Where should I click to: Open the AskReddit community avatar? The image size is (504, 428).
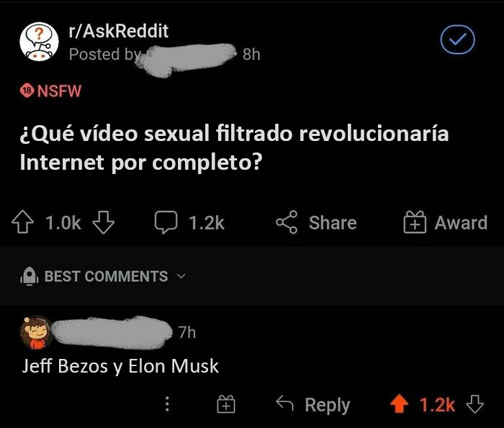point(39,42)
